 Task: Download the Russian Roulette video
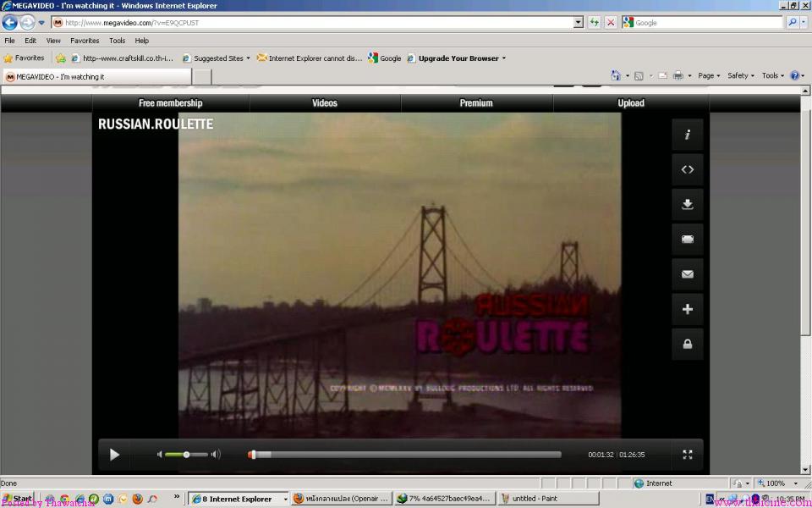click(x=687, y=204)
